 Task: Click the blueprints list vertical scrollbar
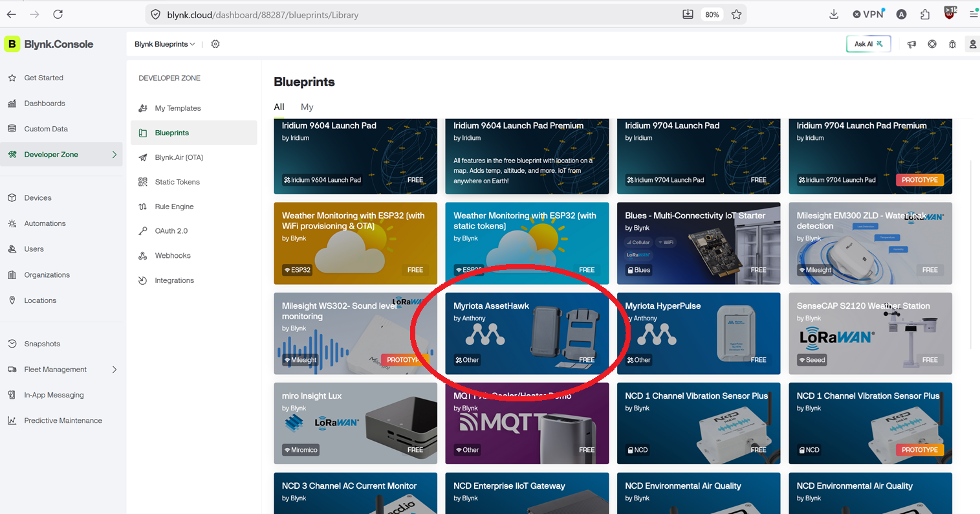[x=971, y=256]
